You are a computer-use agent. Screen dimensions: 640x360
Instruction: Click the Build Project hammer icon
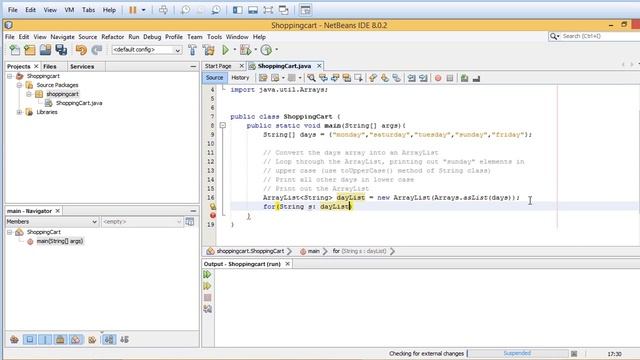192,50
